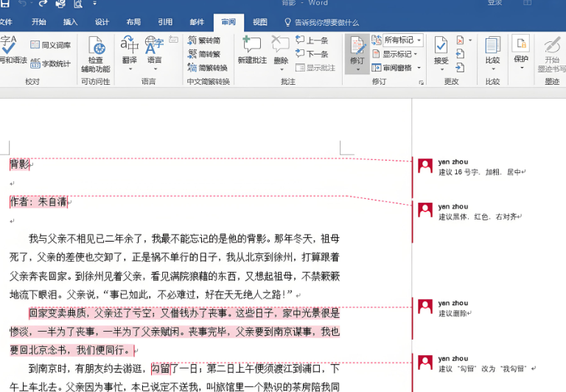Switch to the 布局 Layout tab

[133, 22]
